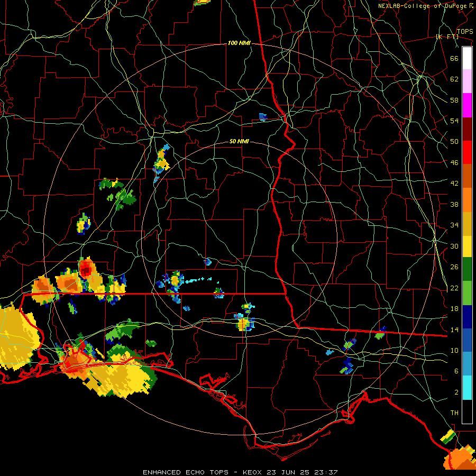The image size is (476, 476).
Task: Click the '18' legend value
Action: [x=454, y=309]
